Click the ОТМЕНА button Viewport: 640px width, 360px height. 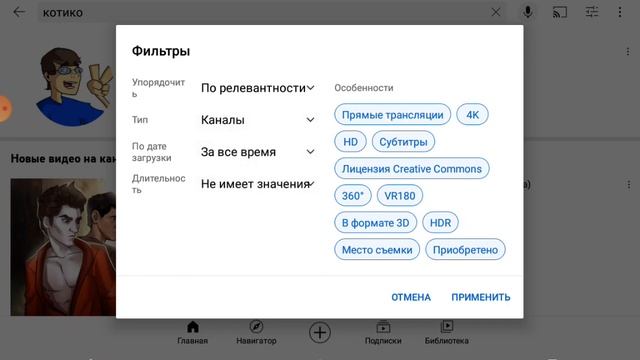[411, 297]
